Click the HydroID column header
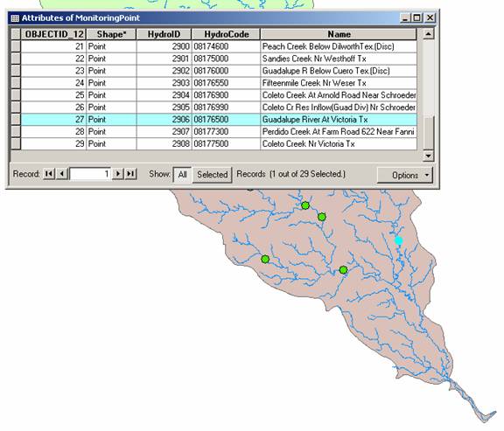This screenshot has width=504, height=431. tap(164, 34)
